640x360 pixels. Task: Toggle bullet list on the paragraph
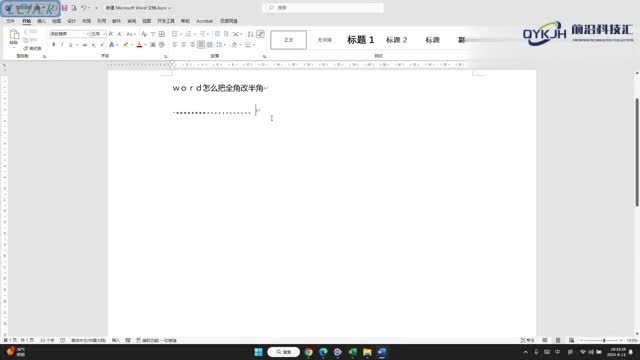click(x=175, y=34)
